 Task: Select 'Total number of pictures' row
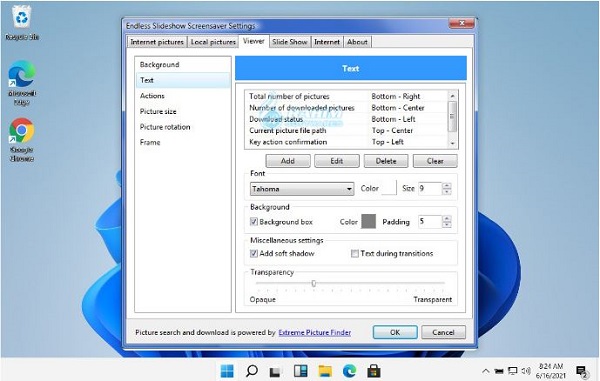(x=347, y=96)
